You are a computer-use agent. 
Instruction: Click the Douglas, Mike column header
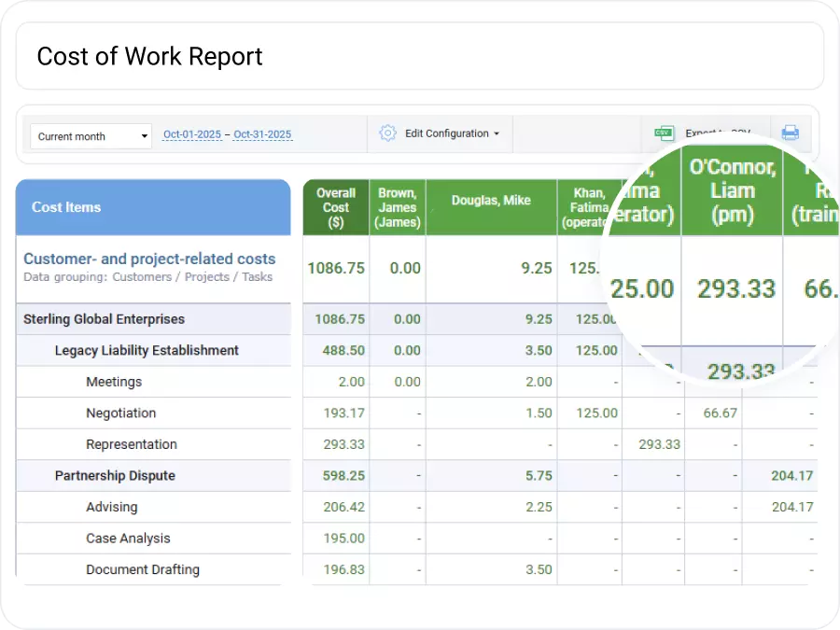(492, 200)
